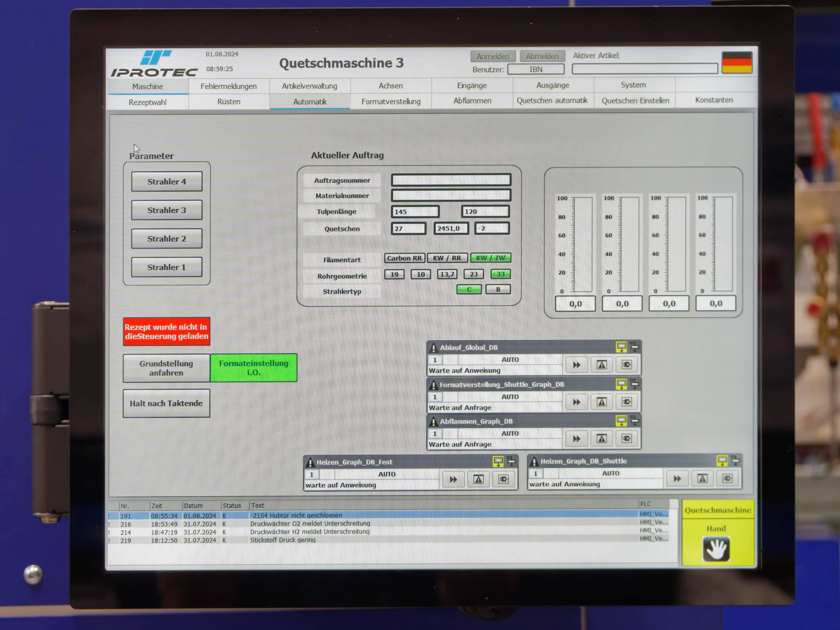
Task: Click yellow monitor icon in Heizen_Graph_DB_Shuttle header
Action: click(722, 461)
